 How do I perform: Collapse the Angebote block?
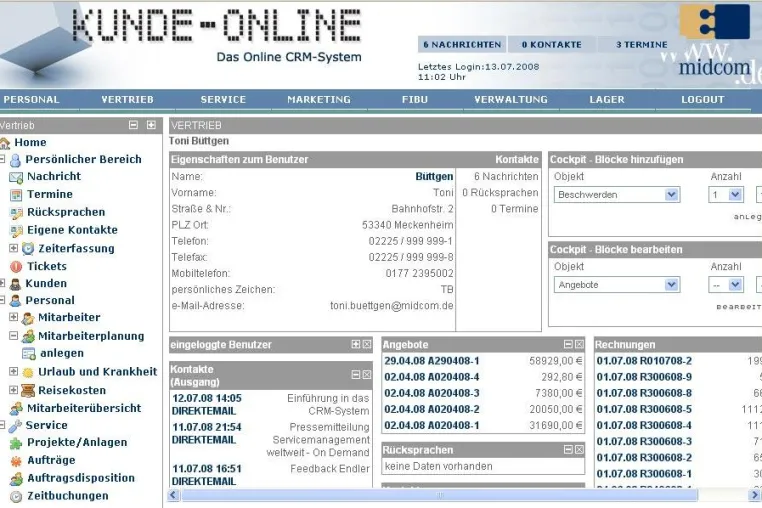click(568, 344)
